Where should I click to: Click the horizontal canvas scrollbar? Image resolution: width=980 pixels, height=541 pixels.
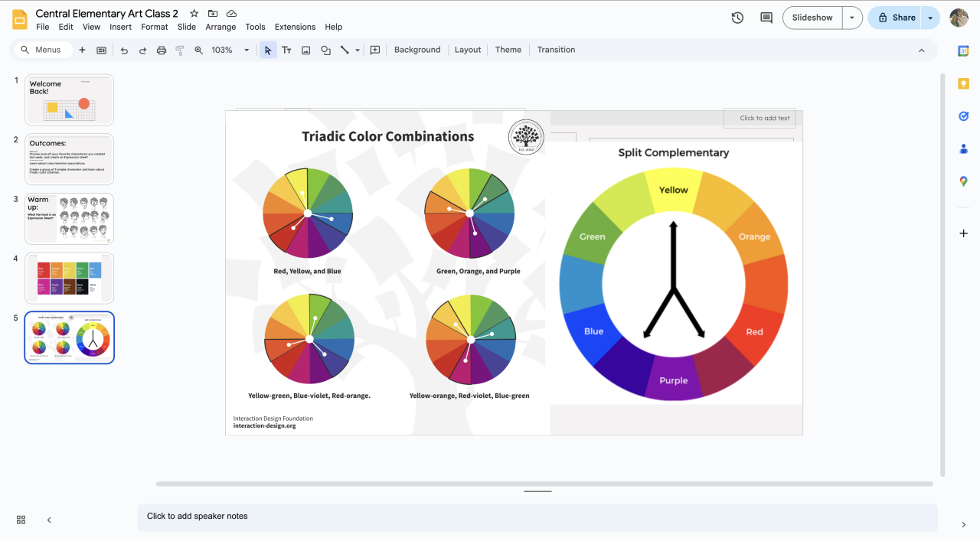point(544,484)
